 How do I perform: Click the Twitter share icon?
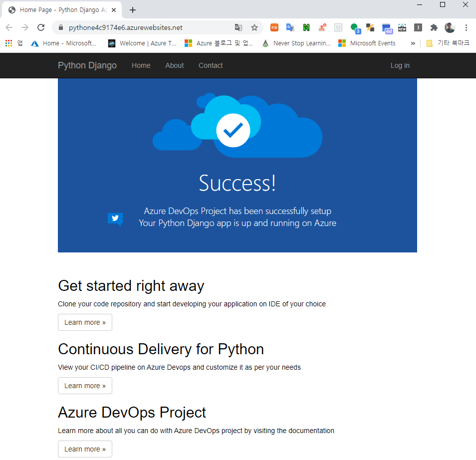coord(115,219)
